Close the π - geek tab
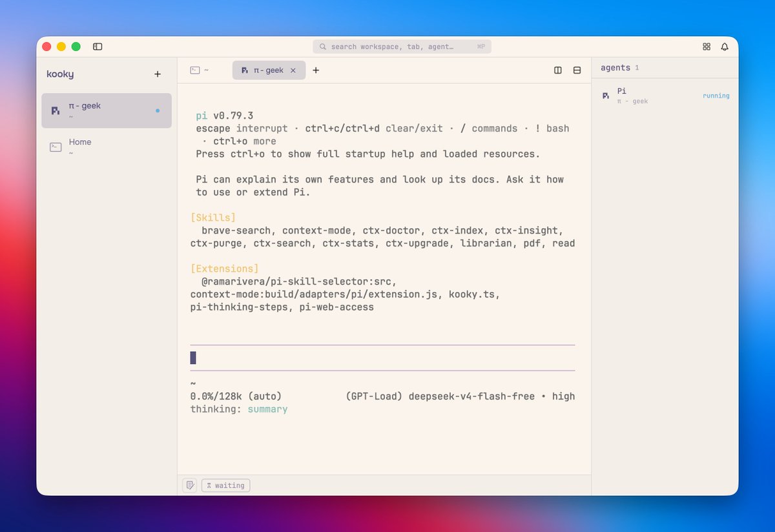The image size is (775, 532). pyautogui.click(x=293, y=70)
